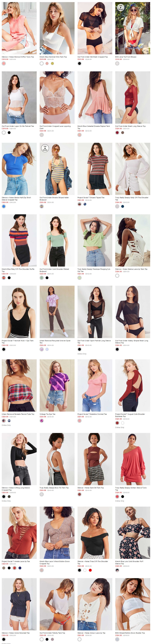Select navy swatch for Amelia Lace-Up Tee
Viewport: 156px width, 644px height.
tap(20, 568)
